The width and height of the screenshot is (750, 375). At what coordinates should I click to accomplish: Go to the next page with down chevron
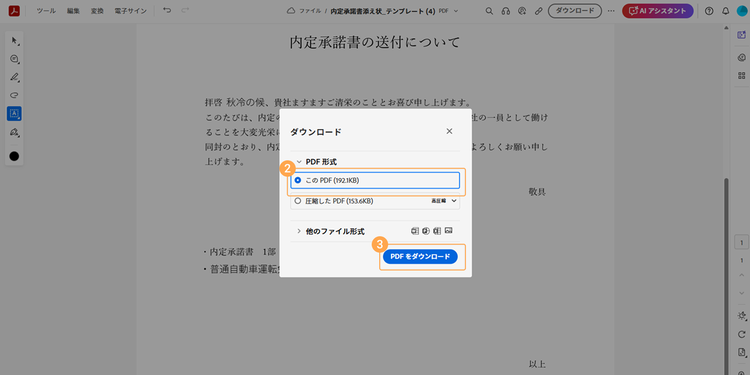pos(742,293)
